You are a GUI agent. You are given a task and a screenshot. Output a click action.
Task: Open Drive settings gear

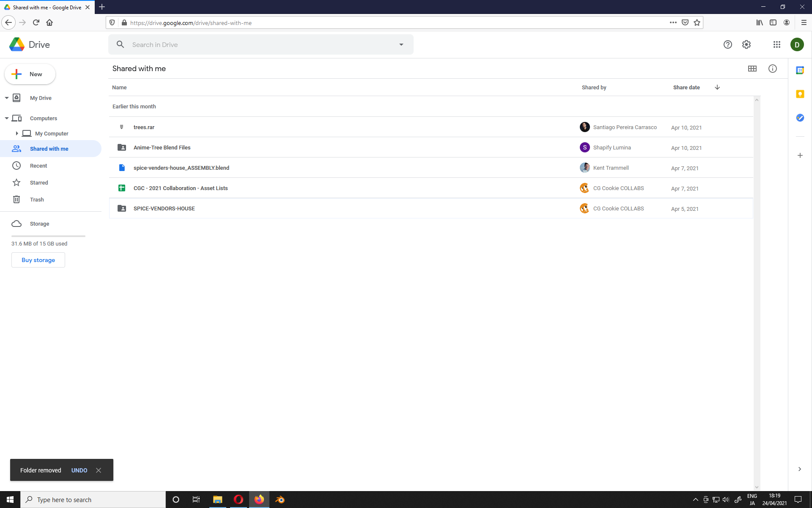(x=746, y=44)
